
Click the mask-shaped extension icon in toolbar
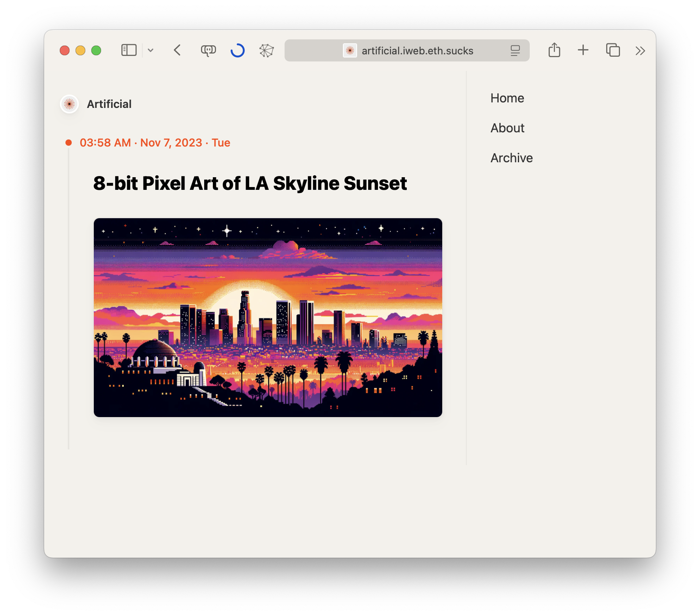208,50
